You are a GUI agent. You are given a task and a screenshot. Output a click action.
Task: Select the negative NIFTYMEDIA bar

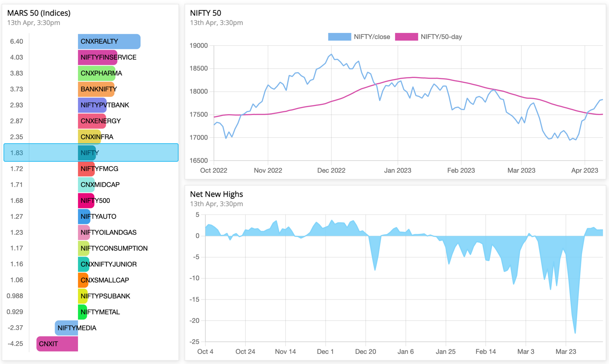click(x=66, y=328)
